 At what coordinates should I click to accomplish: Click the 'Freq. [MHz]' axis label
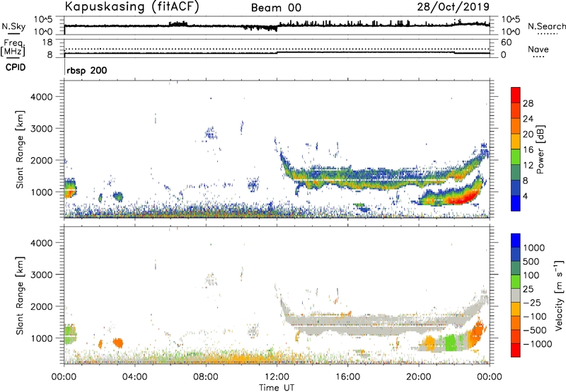[13, 48]
